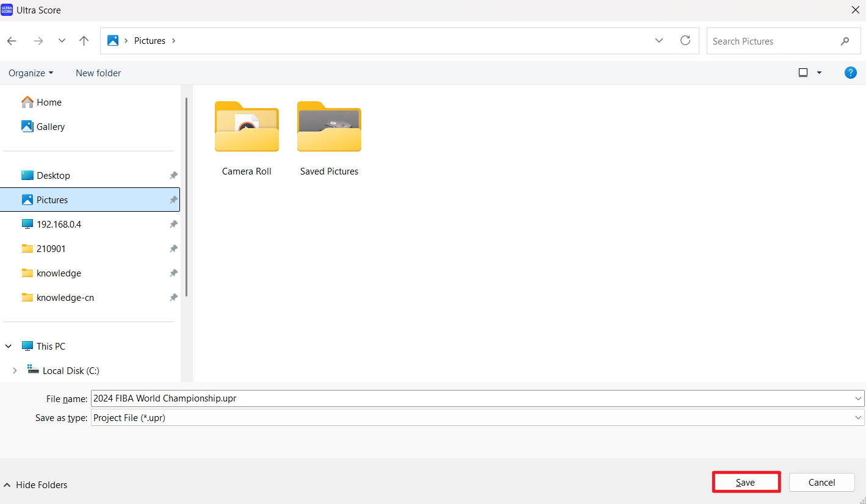
Task: Click Hide Folders at bottom left
Action: pos(35,484)
